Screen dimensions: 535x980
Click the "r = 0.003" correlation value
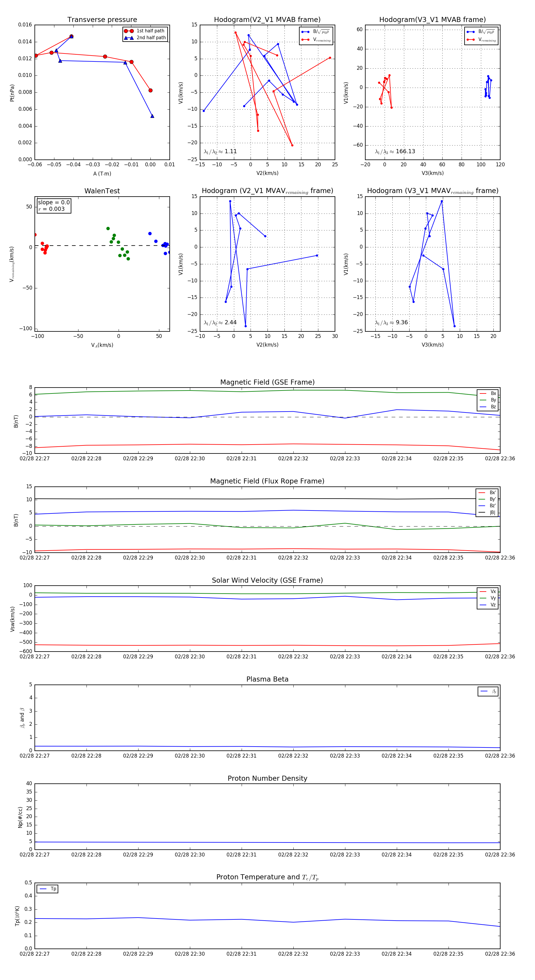point(51,209)
